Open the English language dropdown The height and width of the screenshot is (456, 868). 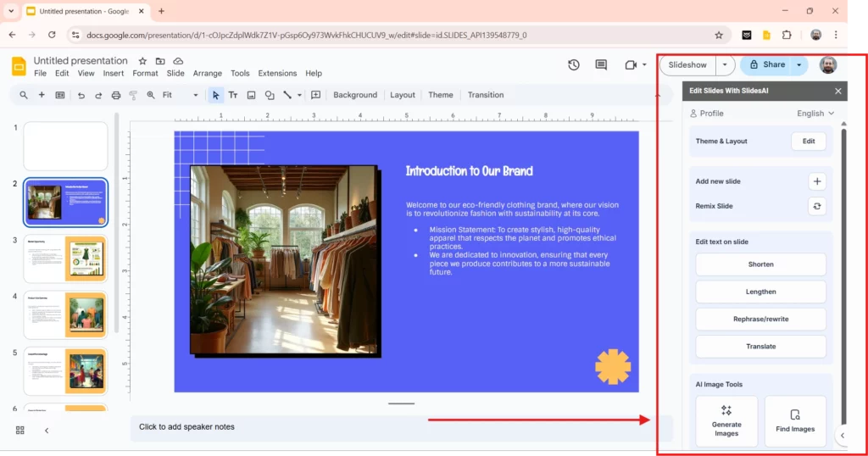[815, 114]
